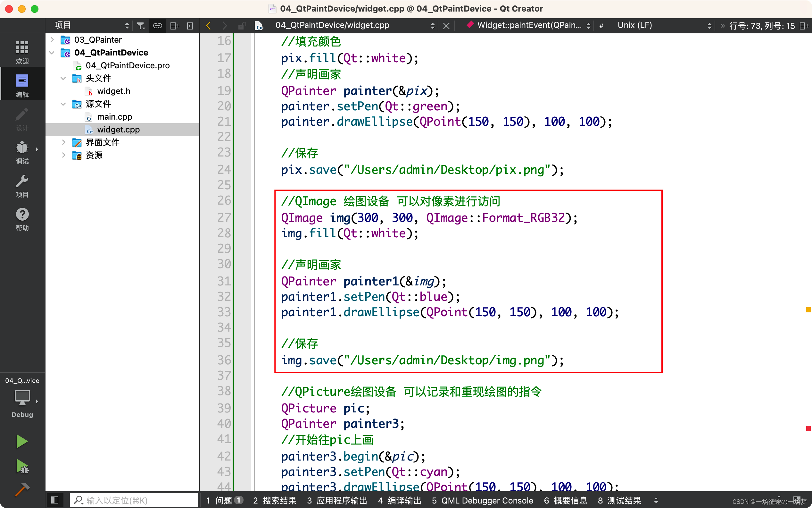Image resolution: width=812 pixels, height=508 pixels.
Task: Click the "/Users/admin/Desktop/img.png" string
Action: (x=447, y=360)
